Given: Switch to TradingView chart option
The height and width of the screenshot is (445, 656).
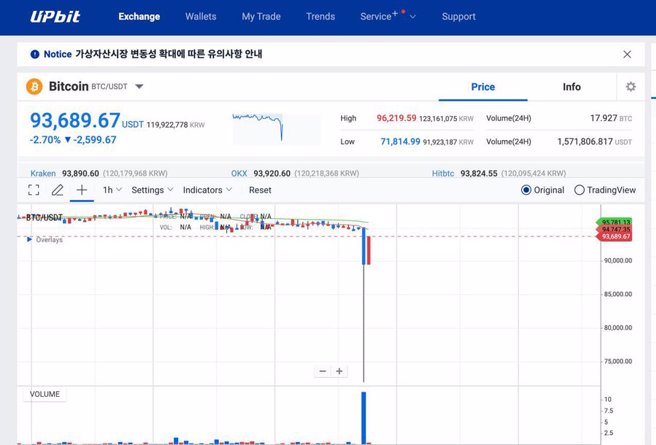Looking at the screenshot, I should click(579, 190).
